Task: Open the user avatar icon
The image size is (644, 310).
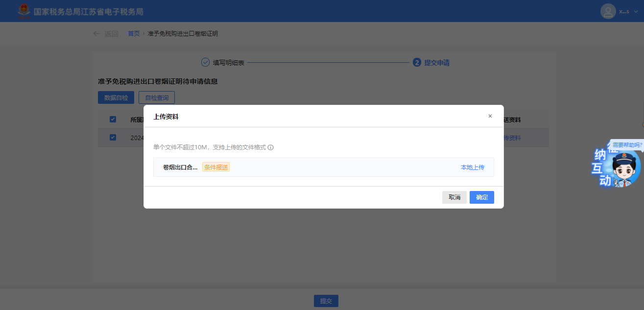Action: tap(608, 11)
